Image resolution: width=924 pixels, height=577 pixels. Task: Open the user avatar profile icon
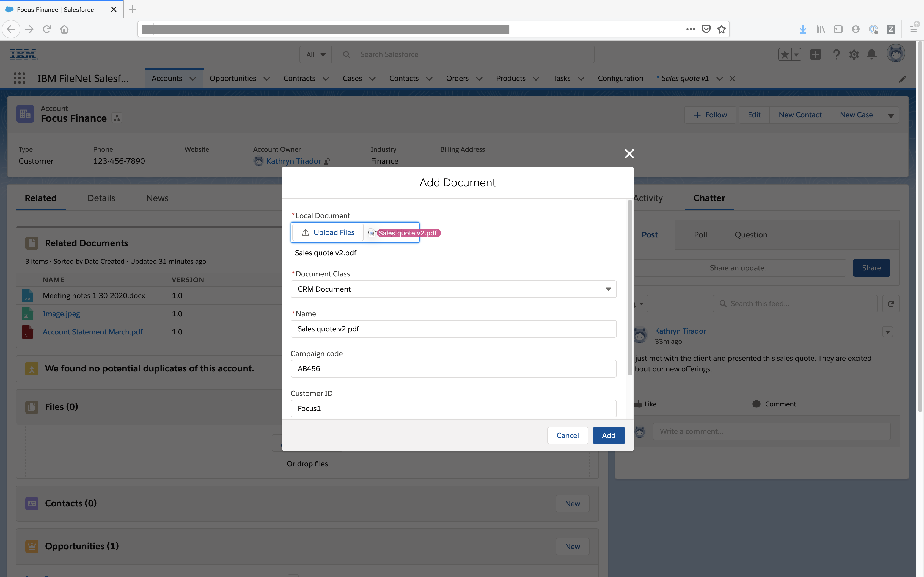896,53
